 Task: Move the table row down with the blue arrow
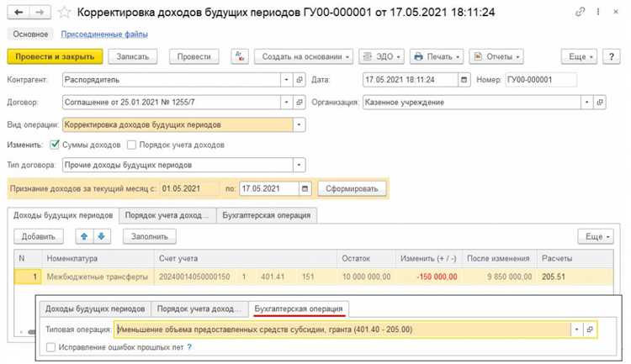click(102, 236)
